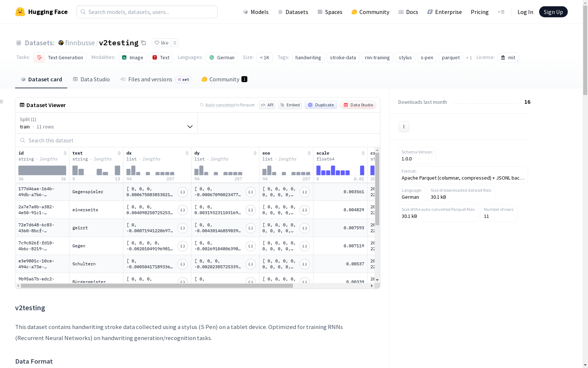The height and width of the screenshot is (368, 588).
Task: Click the Duplicate button
Action: tap(321, 105)
